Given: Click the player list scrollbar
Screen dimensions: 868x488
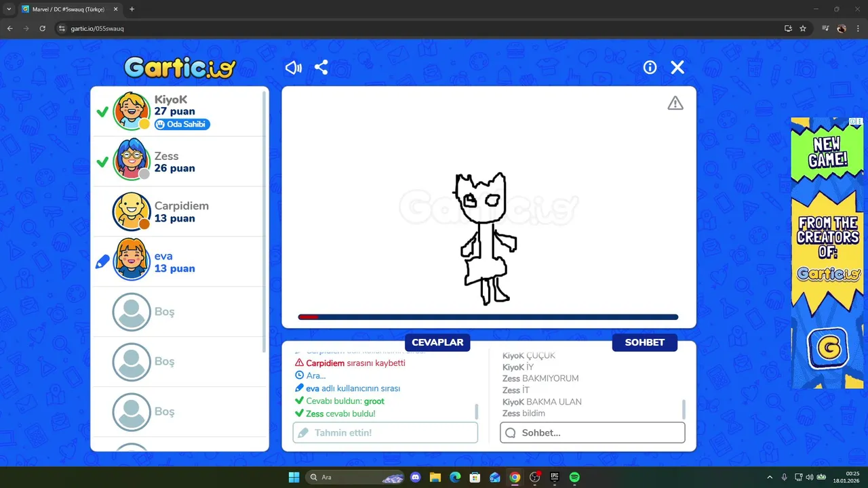Looking at the screenshot, I should point(264,220).
